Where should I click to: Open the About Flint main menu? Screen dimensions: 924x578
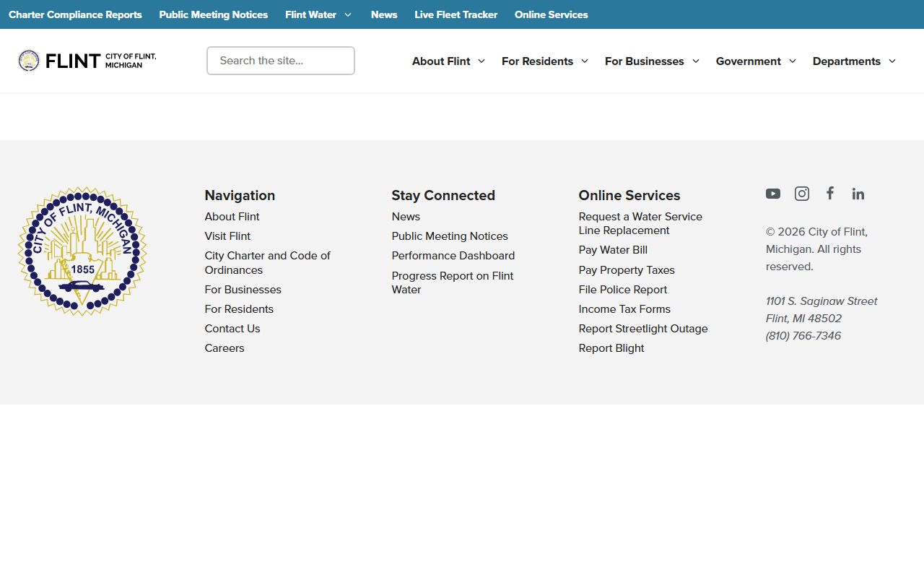[441, 61]
